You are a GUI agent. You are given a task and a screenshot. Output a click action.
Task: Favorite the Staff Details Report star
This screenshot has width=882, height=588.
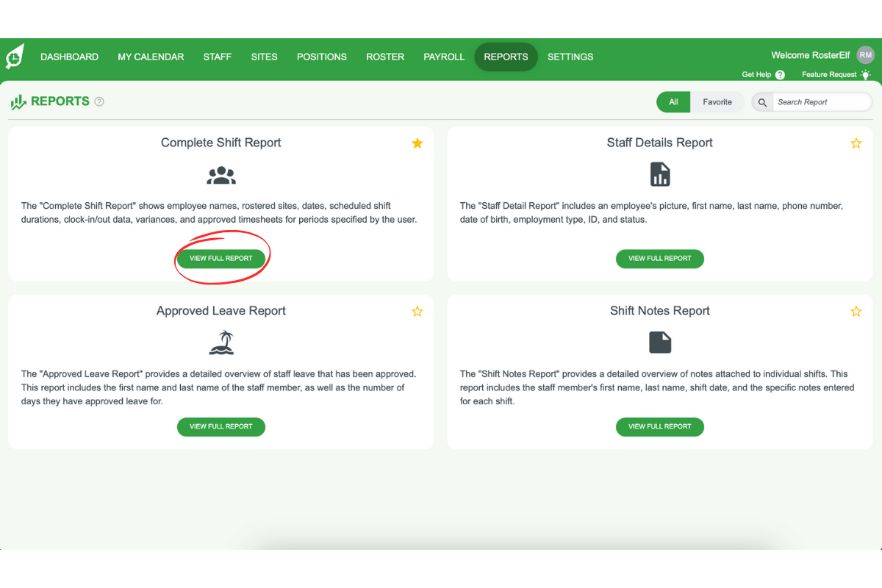856,143
